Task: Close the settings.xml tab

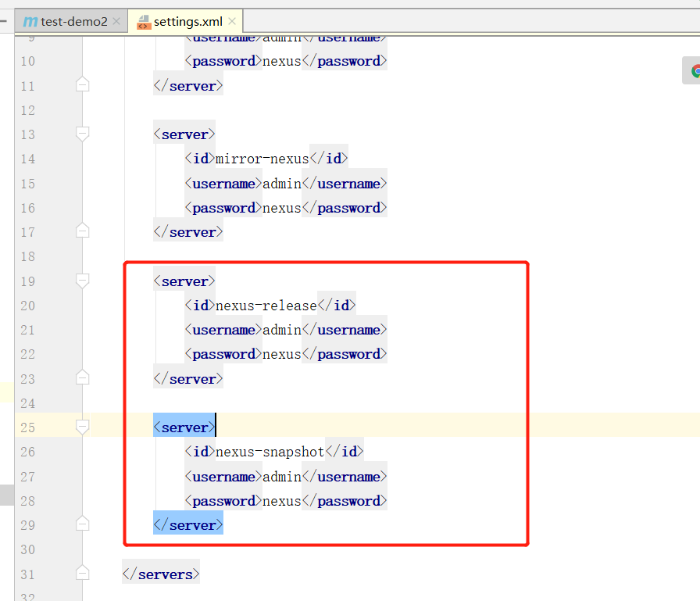Action: (232, 21)
